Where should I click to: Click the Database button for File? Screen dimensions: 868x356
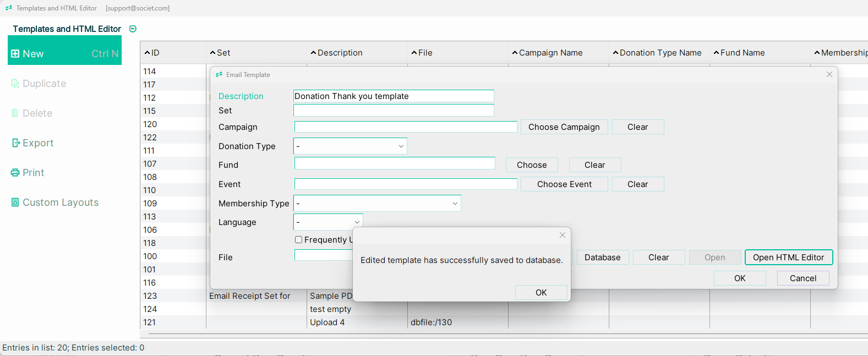(x=602, y=258)
